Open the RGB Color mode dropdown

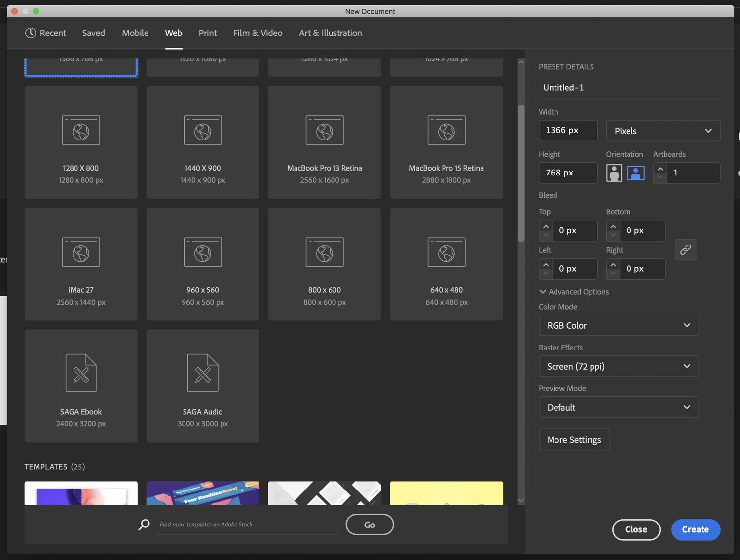[x=618, y=325]
